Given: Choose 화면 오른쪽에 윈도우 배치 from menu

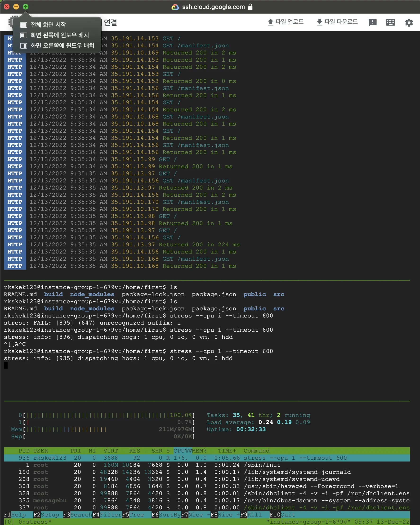Looking at the screenshot, I should click(62, 45).
